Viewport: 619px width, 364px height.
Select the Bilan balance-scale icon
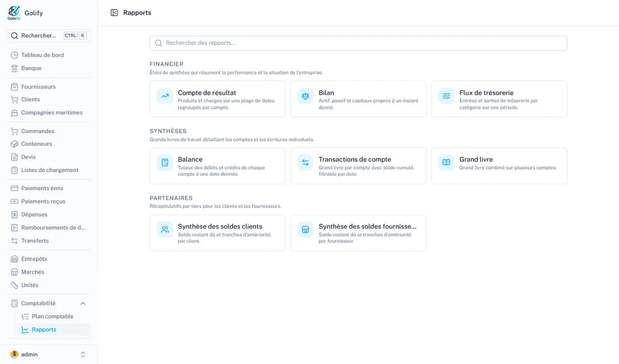(305, 96)
